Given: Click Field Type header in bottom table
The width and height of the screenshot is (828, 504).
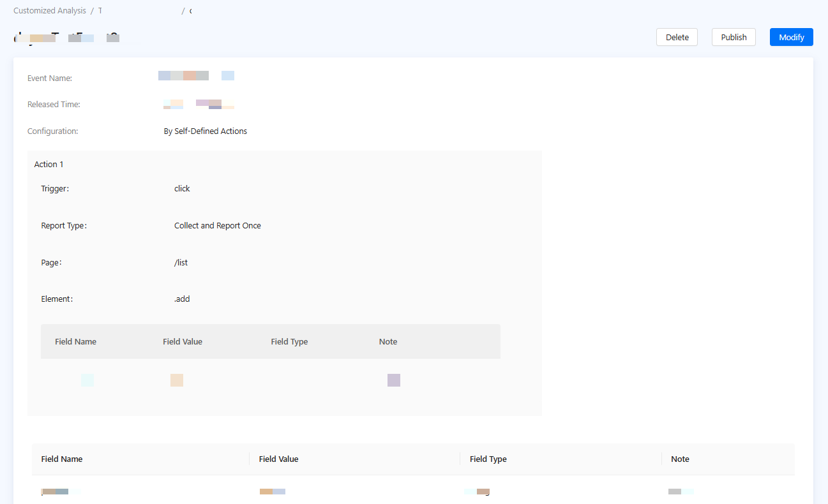Looking at the screenshot, I should [488, 459].
